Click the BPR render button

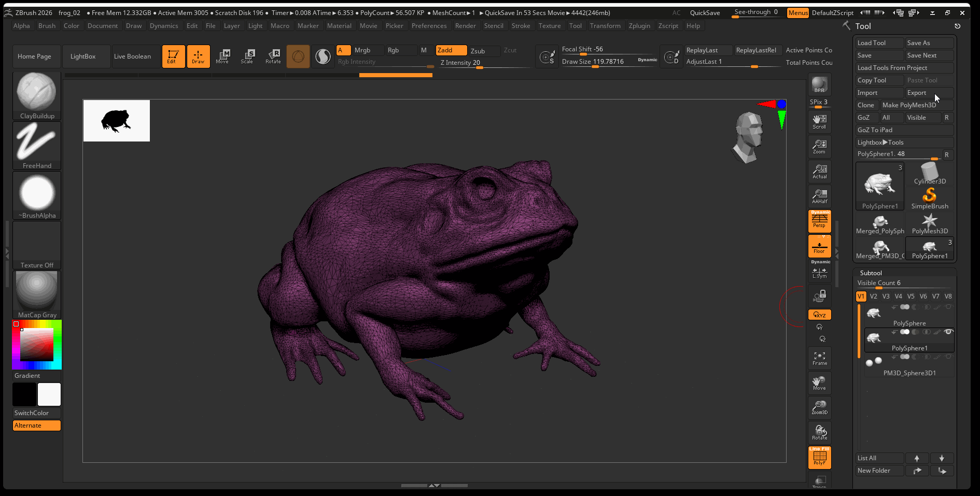click(819, 84)
